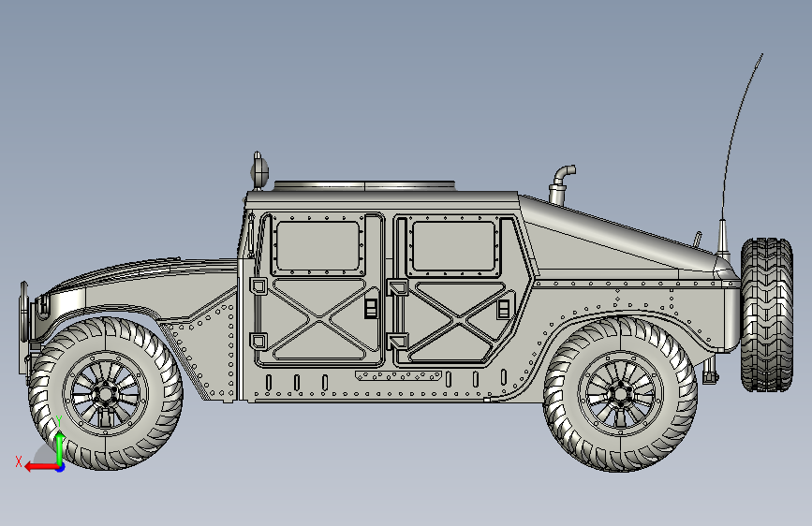The image size is (812, 526).
Task: Pick the front bumper brush guard
Action: [x=24, y=326]
